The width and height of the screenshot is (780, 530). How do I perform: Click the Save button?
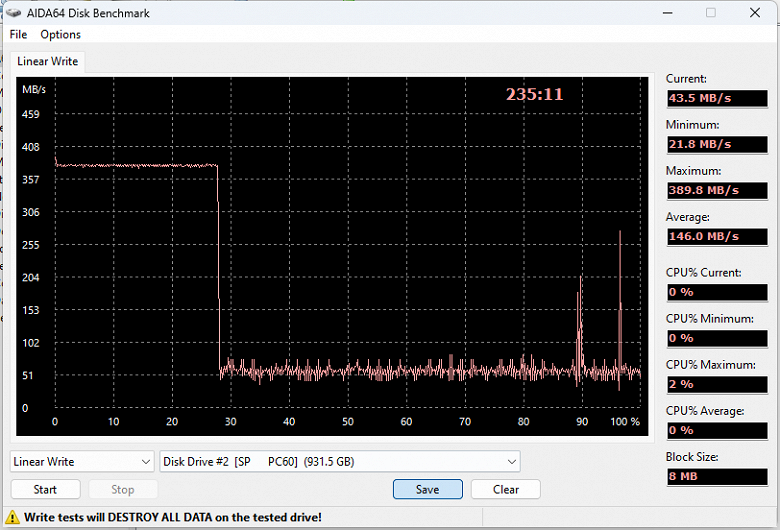pyautogui.click(x=428, y=489)
